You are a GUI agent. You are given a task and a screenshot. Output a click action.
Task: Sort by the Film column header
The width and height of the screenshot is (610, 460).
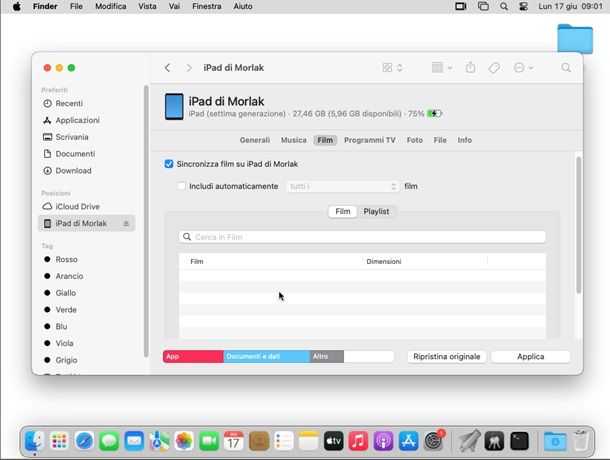[197, 262]
